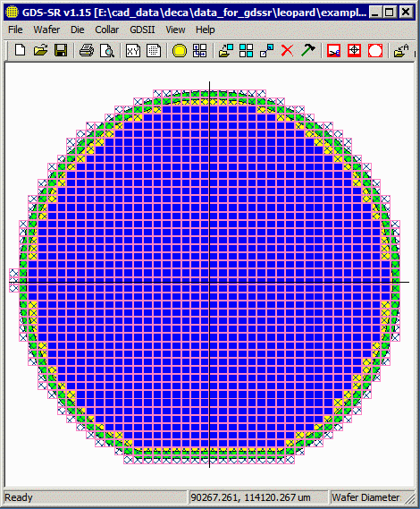Open print preview magnifier icon
This screenshot has width=420, height=509.
click(x=106, y=51)
